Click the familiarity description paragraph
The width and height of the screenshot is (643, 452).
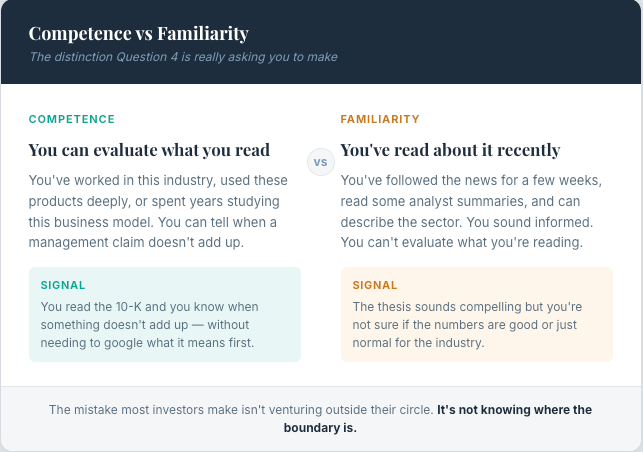coord(471,211)
